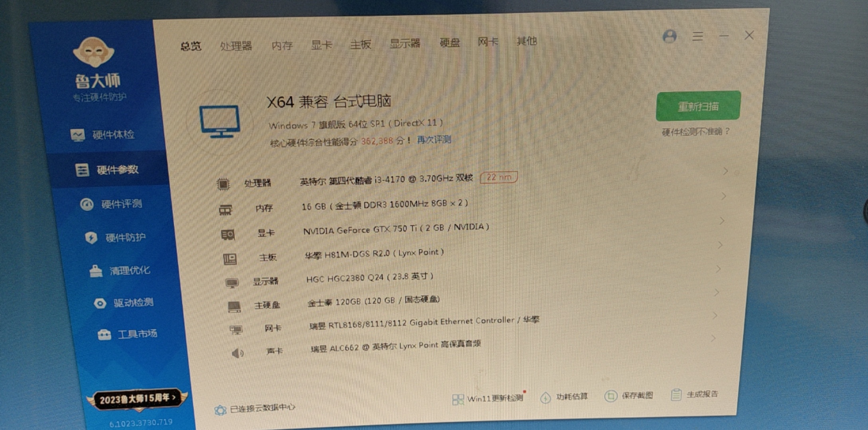Click the 362,388 score value

pyautogui.click(x=377, y=141)
